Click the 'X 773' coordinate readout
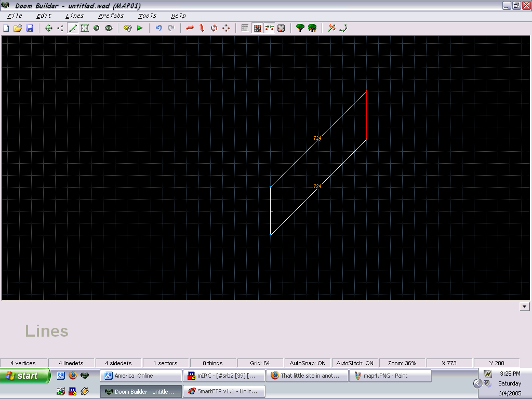The height and width of the screenshot is (399, 532). point(449,363)
